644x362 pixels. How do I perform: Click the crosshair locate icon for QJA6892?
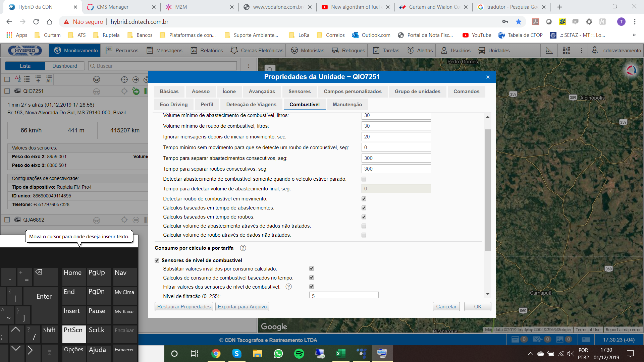pyautogui.click(x=124, y=220)
